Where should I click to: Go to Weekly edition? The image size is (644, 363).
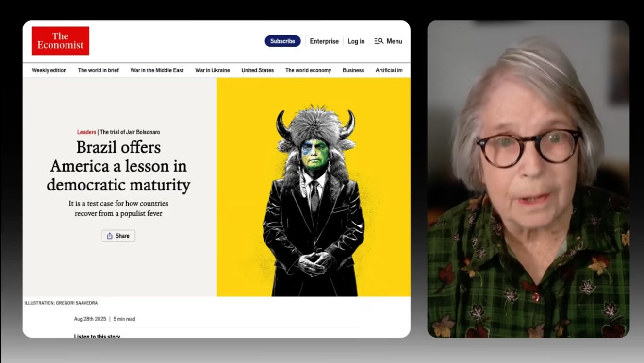[x=49, y=70]
